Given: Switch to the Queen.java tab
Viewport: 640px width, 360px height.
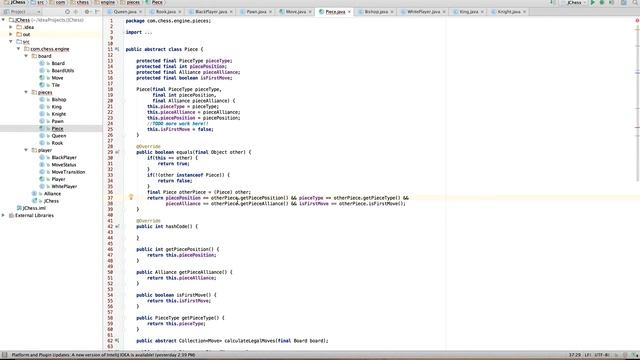Looking at the screenshot, I should (x=124, y=12).
